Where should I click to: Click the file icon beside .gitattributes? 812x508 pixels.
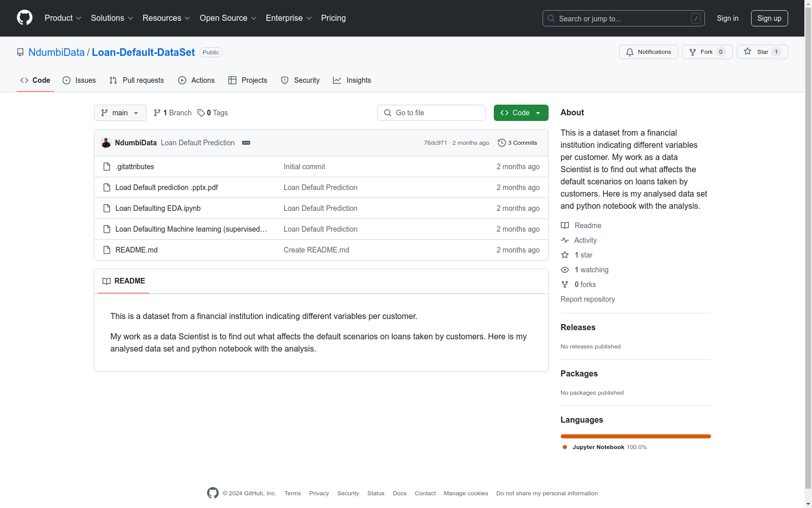click(107, 167)
